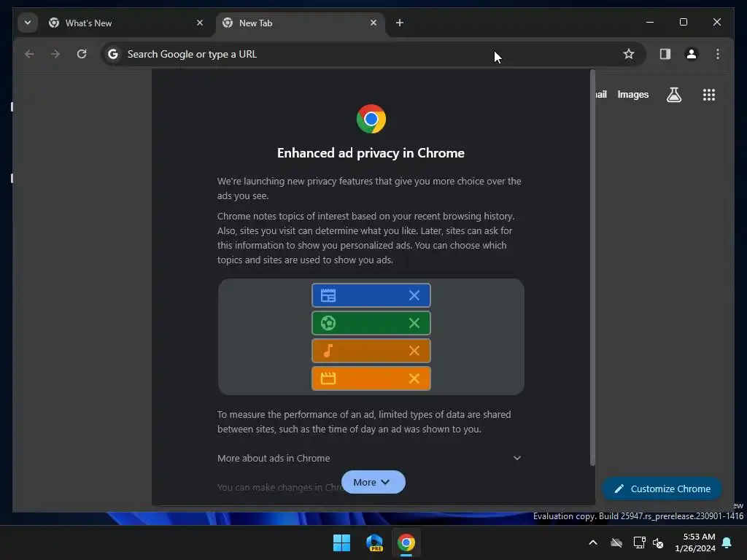Open the profile avatar menu
The image size is (747, 560).
tap(692, 54)
